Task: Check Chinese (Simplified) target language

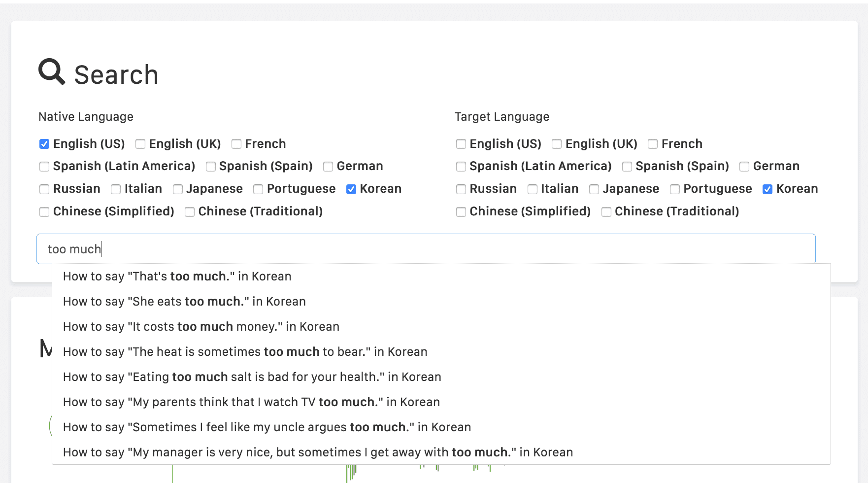Action: click(x=461, y=212)
